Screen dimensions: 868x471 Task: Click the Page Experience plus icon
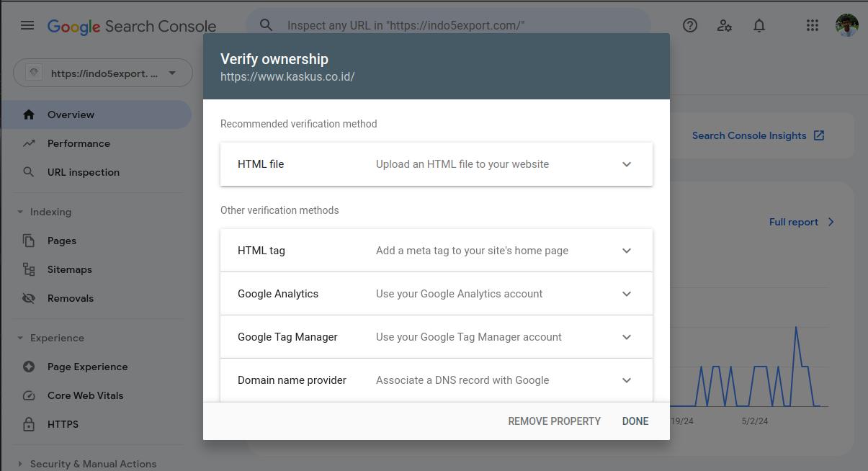[29, 367]
